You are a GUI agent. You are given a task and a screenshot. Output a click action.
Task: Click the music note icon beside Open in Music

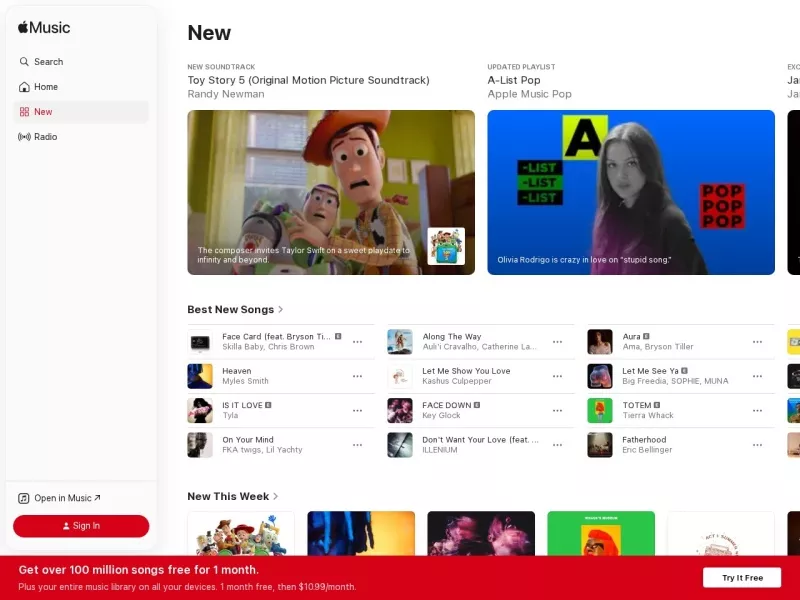coord(23,498)
